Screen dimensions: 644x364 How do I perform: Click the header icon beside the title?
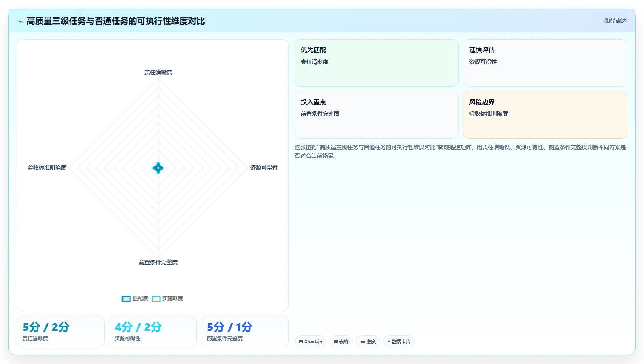click(20, 21)
